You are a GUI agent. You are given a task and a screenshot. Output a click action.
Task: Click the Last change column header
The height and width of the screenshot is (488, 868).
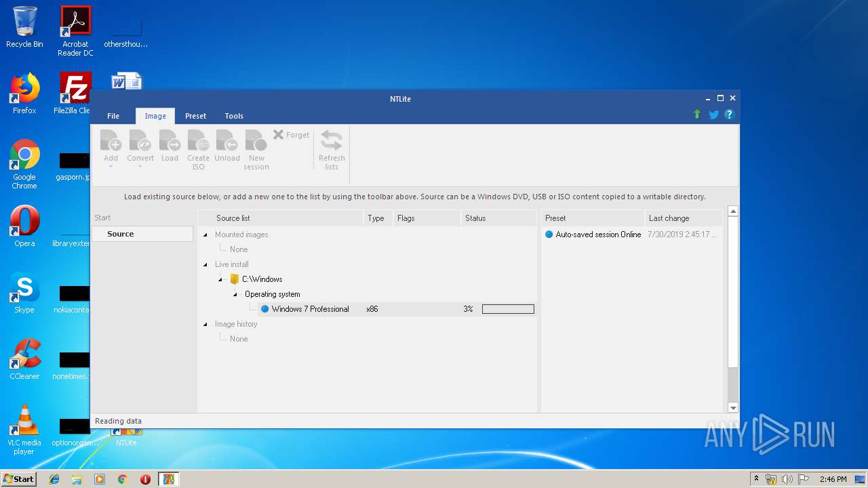[x=684, y=218]
